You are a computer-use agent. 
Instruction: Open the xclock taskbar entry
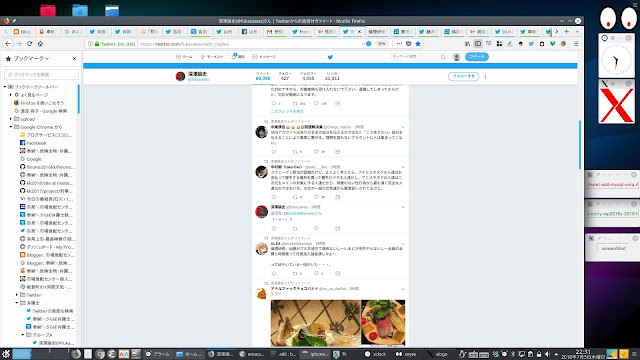coord(375,354)
